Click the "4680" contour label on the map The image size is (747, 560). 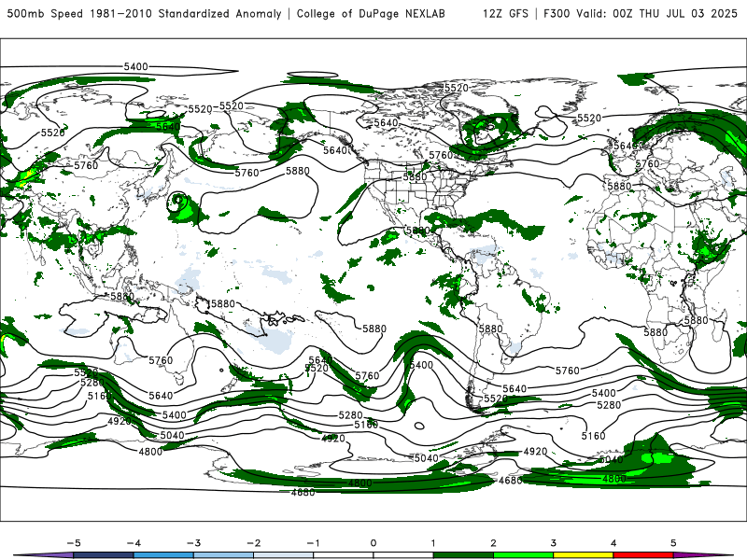point(511,481)
